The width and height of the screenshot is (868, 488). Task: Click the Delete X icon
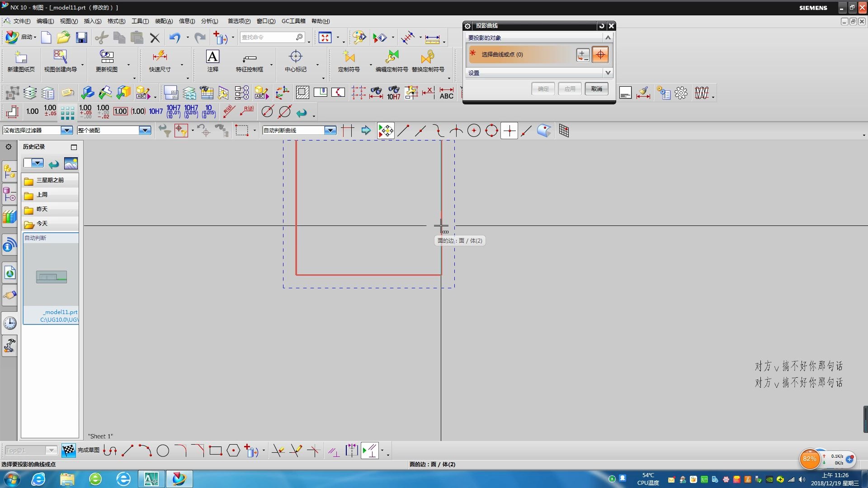tap(155, 38)
